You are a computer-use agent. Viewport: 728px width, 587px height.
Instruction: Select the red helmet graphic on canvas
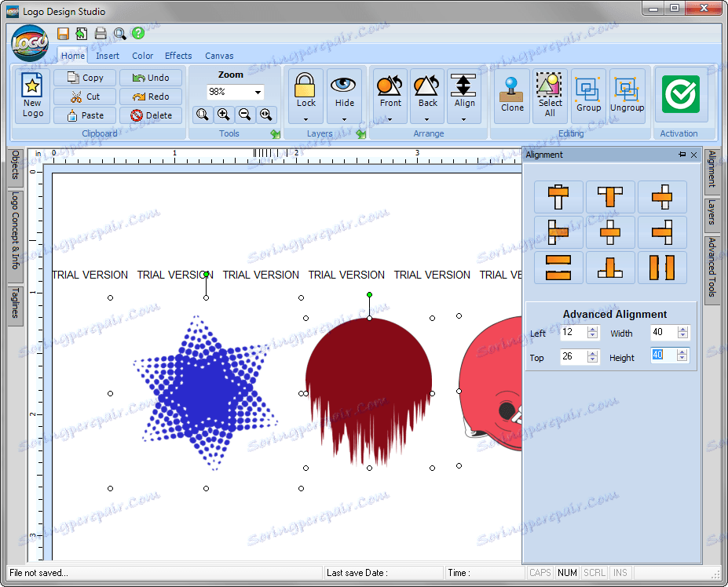tap(491, 383)
